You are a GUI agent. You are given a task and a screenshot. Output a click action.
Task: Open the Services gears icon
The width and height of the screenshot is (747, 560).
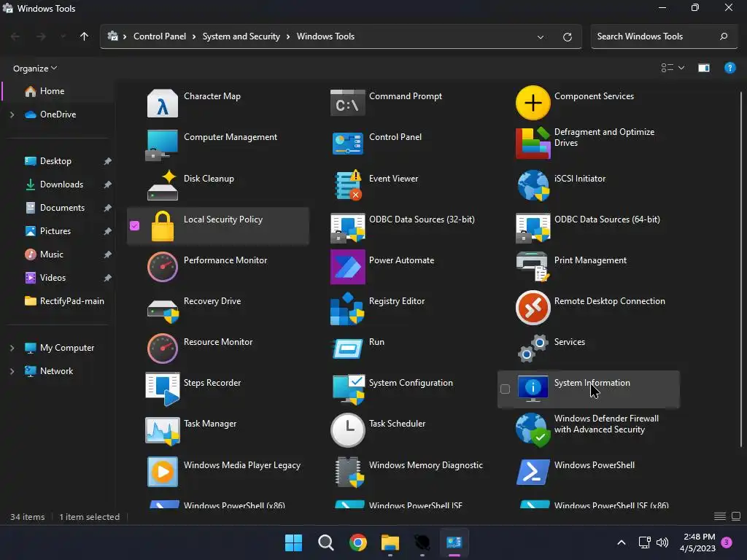533,348
